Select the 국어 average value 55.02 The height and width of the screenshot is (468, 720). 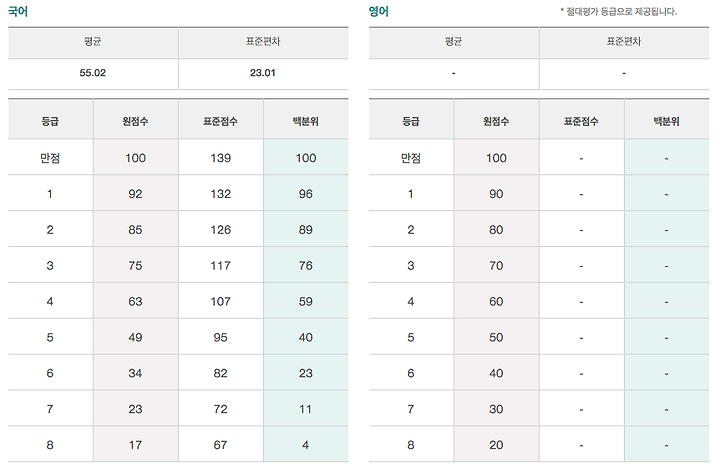click(93, 73)
